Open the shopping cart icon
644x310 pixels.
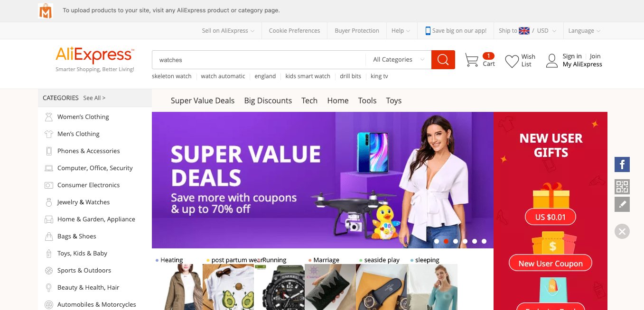point(471,60)
